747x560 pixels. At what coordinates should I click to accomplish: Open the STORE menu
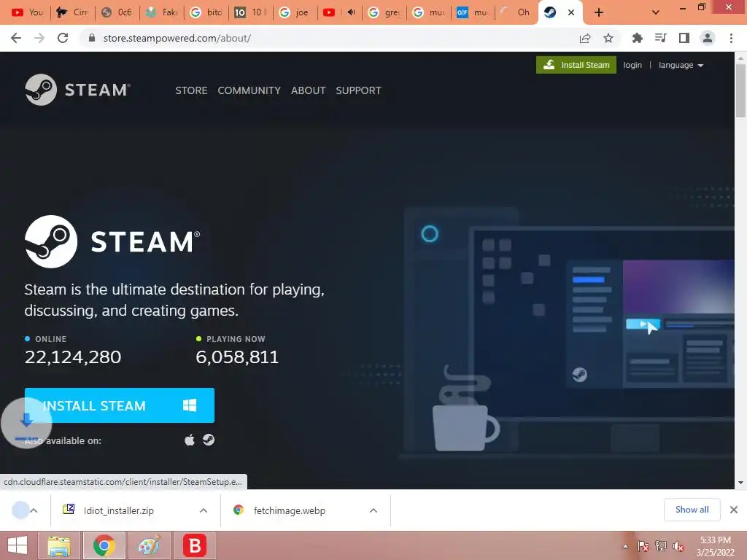point(191,90)
